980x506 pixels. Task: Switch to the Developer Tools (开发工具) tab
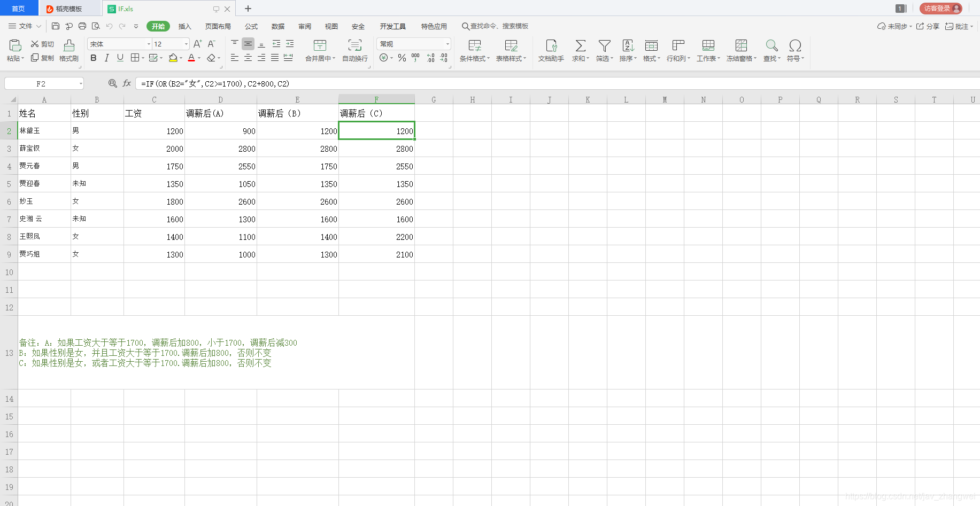(x=393, y=26)
